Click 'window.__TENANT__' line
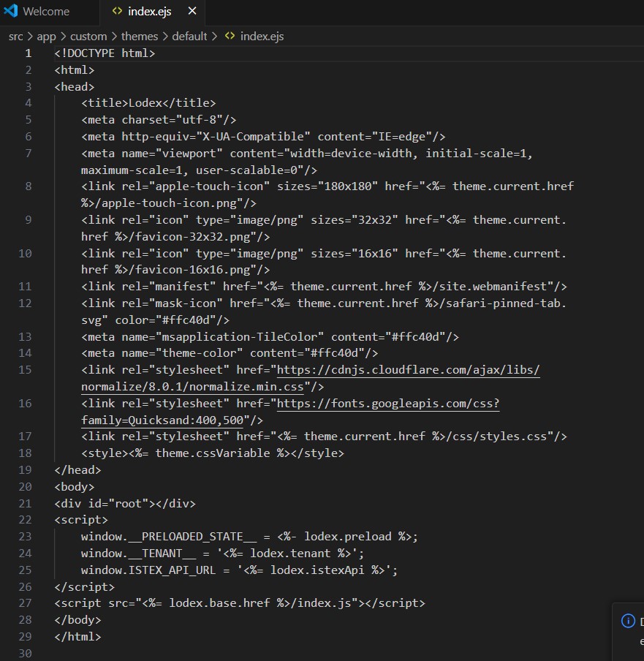The width and height of the screenshot is (644, 661). [x=222, y=554]
